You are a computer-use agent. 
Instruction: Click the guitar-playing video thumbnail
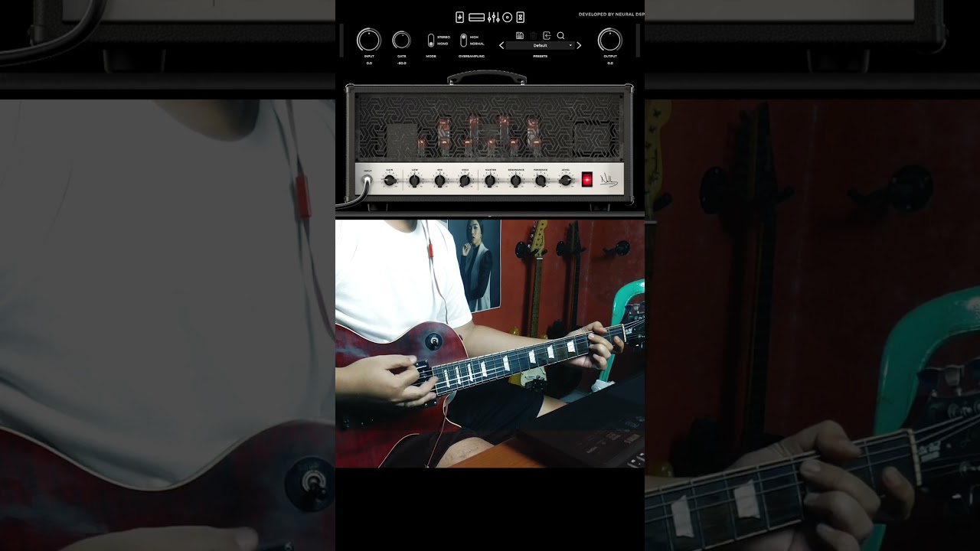(490, 344)
